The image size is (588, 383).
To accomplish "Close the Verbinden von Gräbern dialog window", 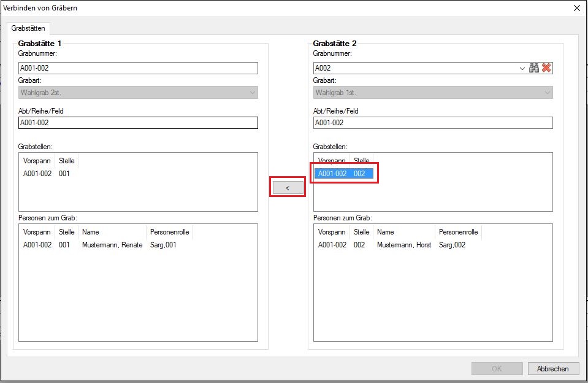I will [x=576, y=8].
